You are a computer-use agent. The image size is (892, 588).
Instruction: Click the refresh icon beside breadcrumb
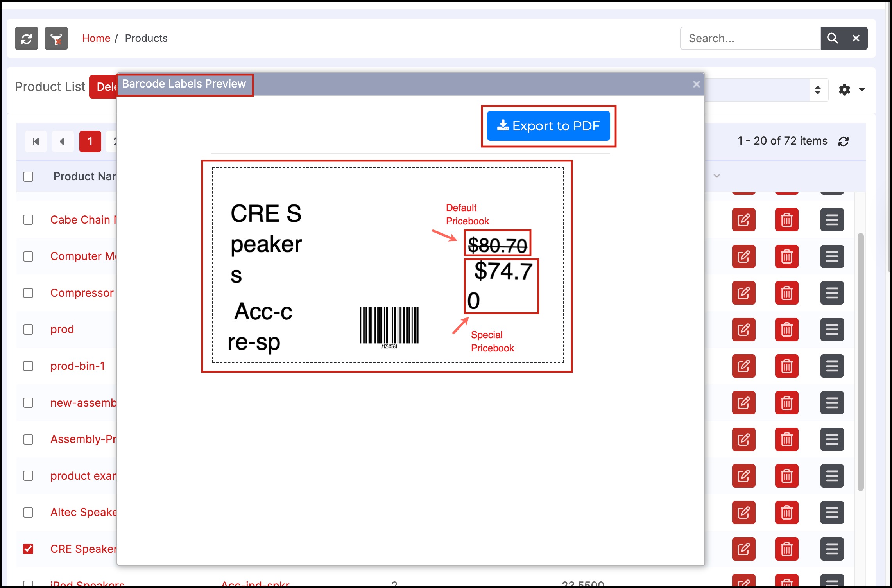point(27,38)
